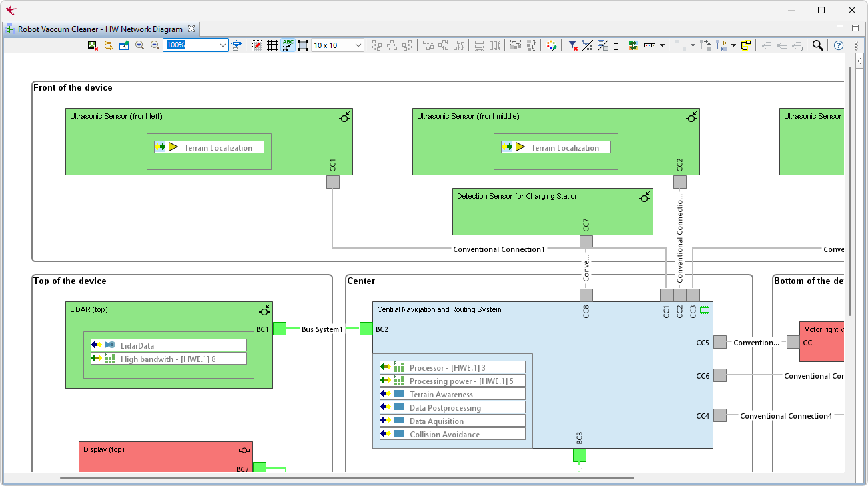Click the vertical scrollbar thumb
The image size is (868, 486).
click(x=849, y=191)
